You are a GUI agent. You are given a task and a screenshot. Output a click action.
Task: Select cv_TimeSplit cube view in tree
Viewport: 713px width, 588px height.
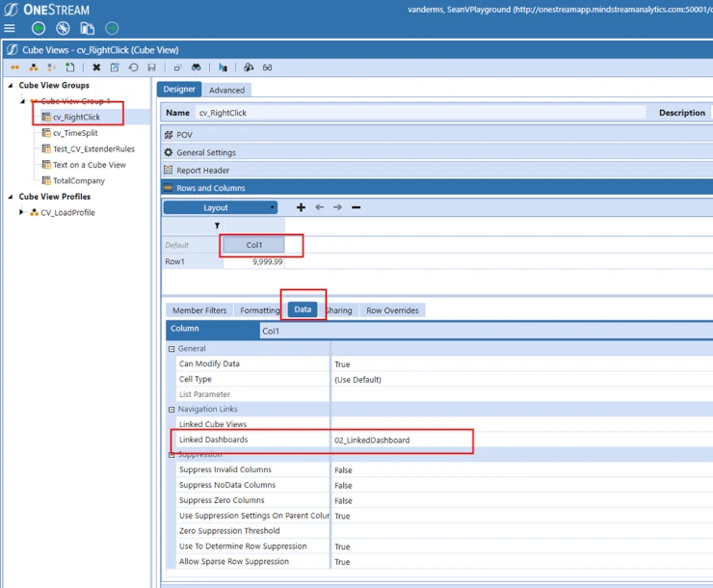click(74, 133)
